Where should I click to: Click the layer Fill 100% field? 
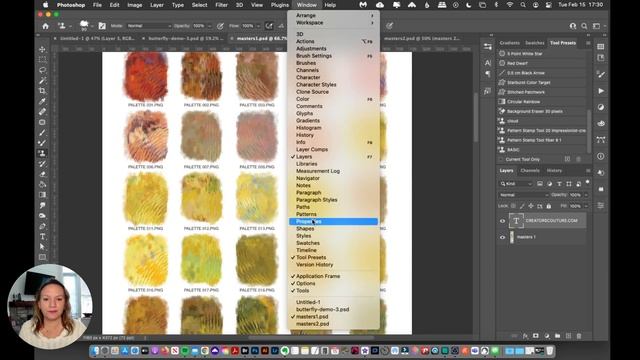tap(576, 206)
